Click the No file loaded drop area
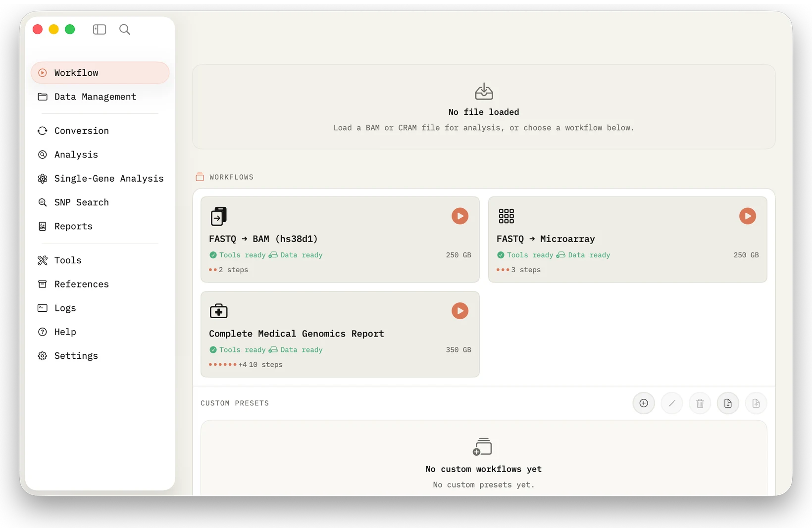812x532 pixels. tap(484, 107)
